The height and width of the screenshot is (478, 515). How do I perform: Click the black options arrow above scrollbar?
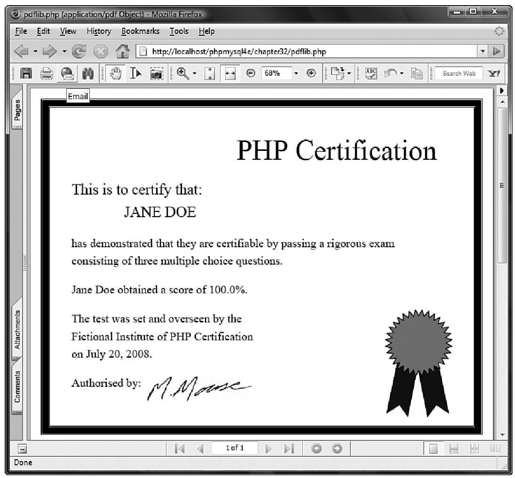[x=501, y=90]
